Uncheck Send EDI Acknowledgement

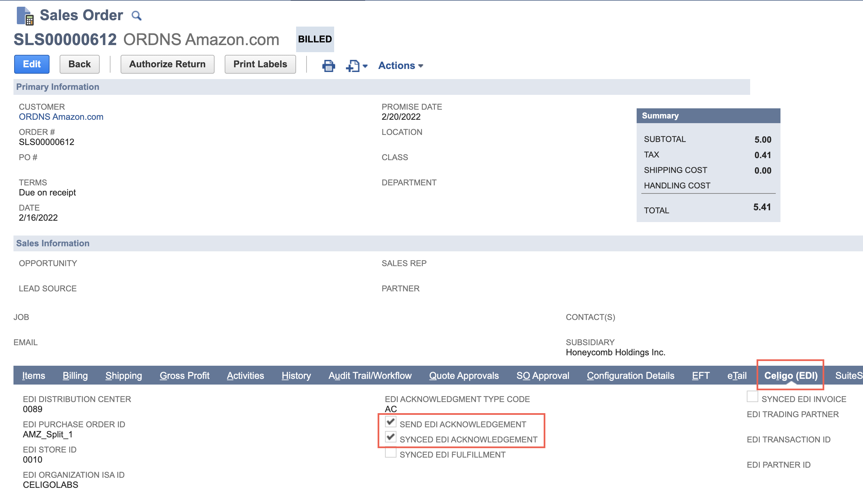(390, 422)
